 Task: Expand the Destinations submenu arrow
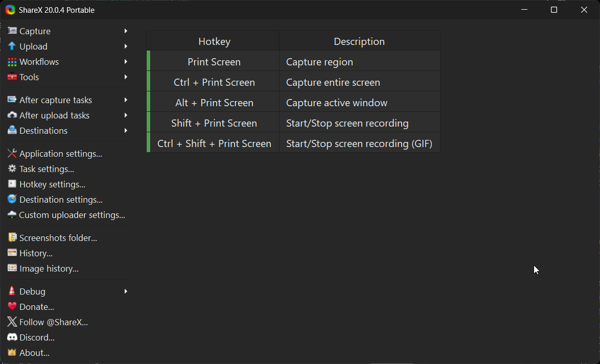(x=126, y=130)
